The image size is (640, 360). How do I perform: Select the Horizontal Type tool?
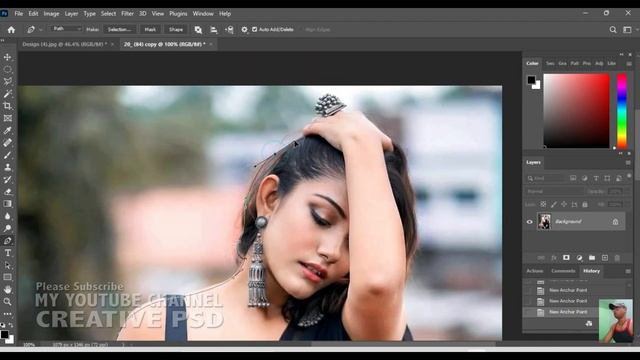(x=7, y=253)
